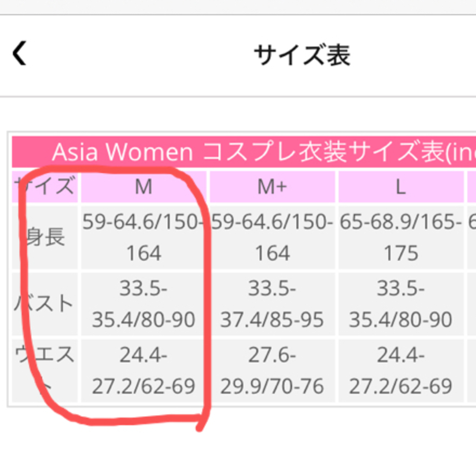Click the バスト row label

pos(45,304)
